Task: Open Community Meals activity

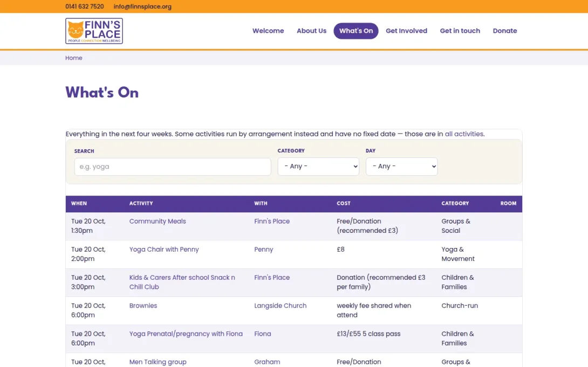Action: (x=158, y=221)
